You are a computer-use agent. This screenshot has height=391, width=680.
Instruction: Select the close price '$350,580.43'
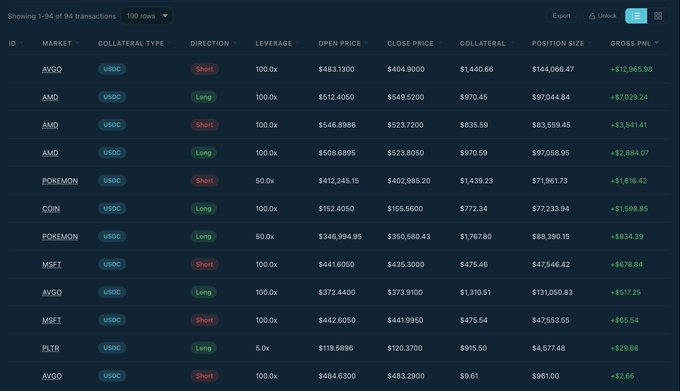tap(409, 237)
